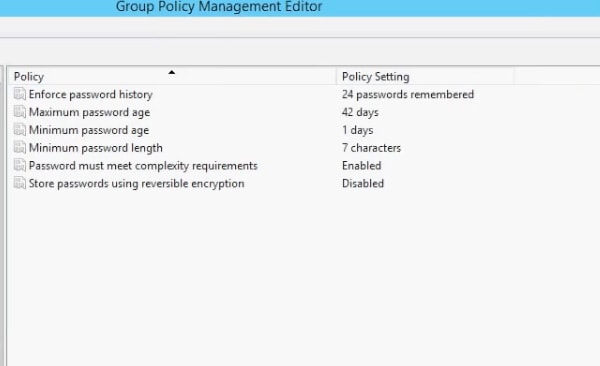Sort list by the Policy Setting column header
This screenshot has height=366, width=600.
point(425,77)
